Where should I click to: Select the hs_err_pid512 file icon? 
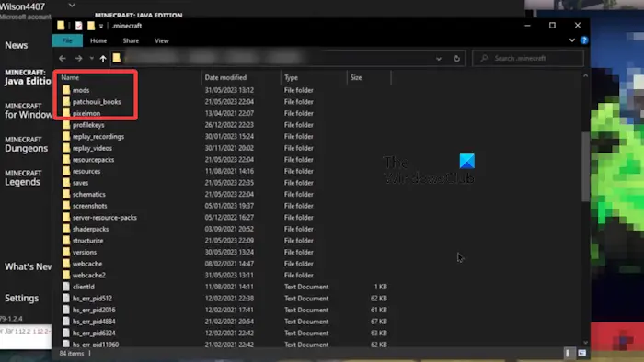66,298
